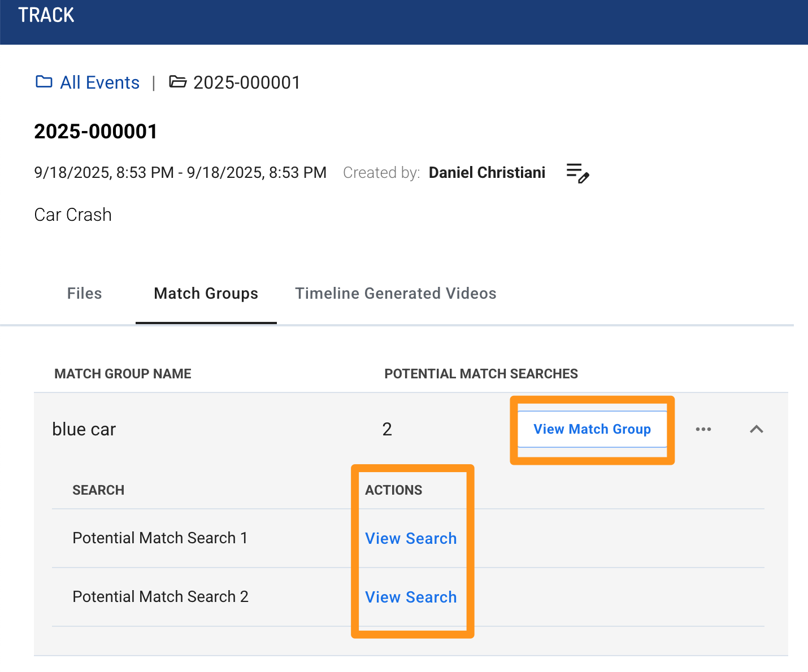Click the Potential Match Search 2 row label

click(x=160, y=597)
